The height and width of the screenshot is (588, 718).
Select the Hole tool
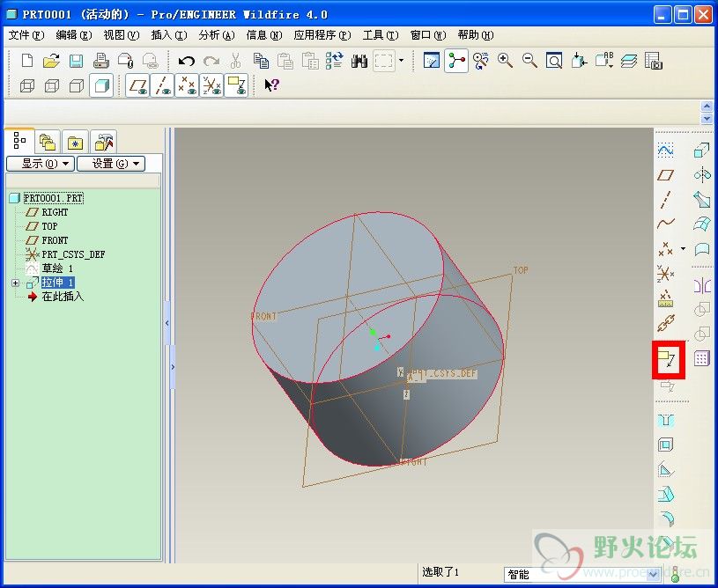point(665,420)
